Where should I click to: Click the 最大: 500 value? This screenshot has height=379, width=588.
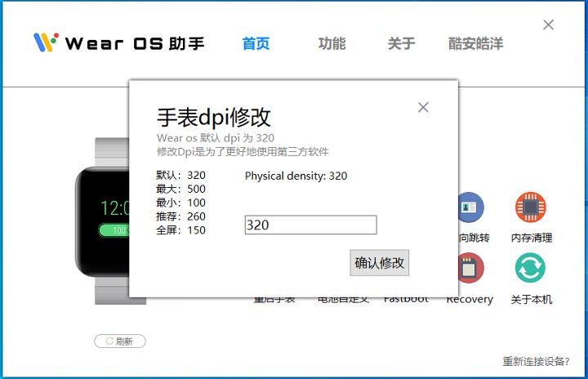tap(180, 189)
